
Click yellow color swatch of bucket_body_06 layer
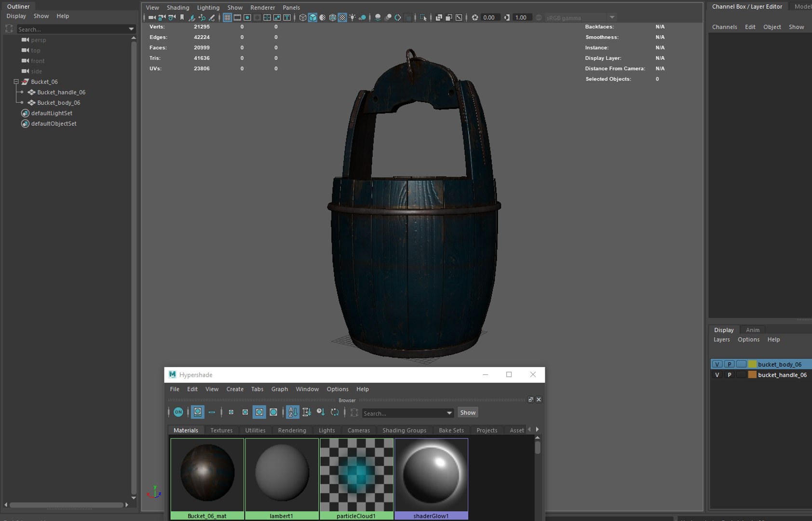(752, 364)
